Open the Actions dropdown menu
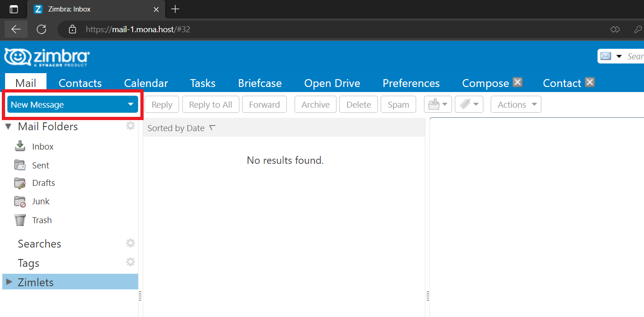This screenshot has height=317, width=644. (x=516, y=104)
